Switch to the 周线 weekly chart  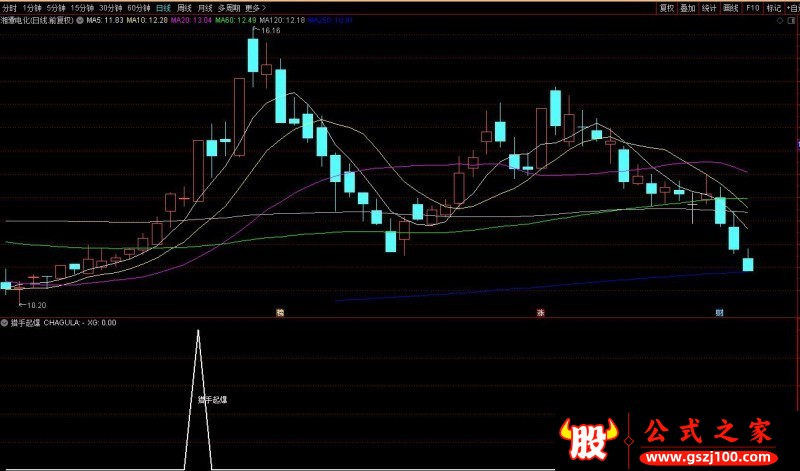[184, 8]
